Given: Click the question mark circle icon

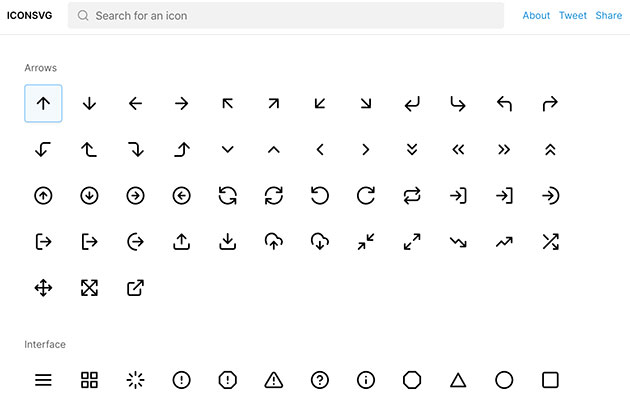Looking at the screenshot, I should pos(320,380).
